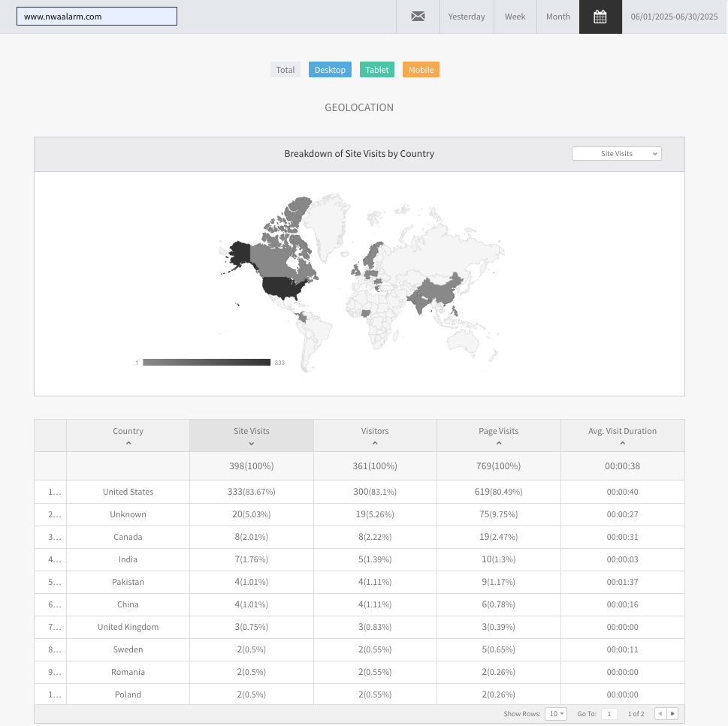Click the GEOLOCATION heading
The width and height of the screenshot is (728, 726).
click(359, 107)
